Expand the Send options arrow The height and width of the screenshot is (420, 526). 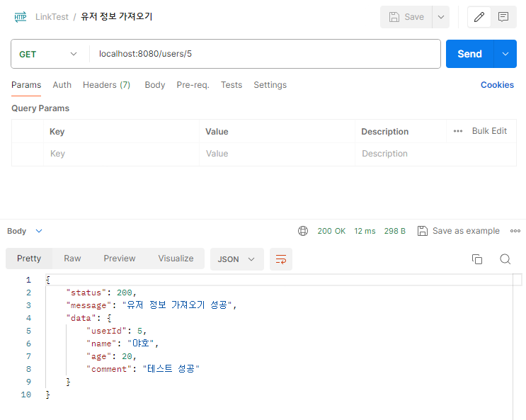(505, 54)
